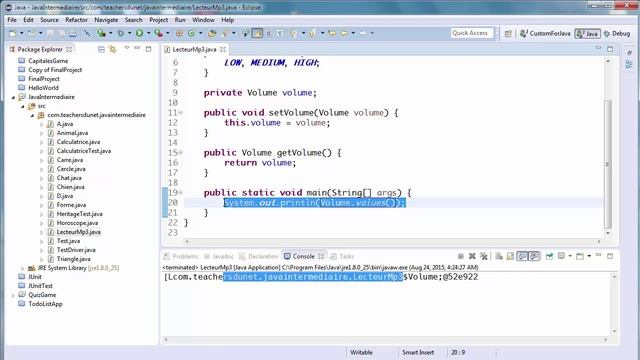Toggle Mark Occurrences in the toolbar
This screenshot has height=360, width=640.
[257, 33]
